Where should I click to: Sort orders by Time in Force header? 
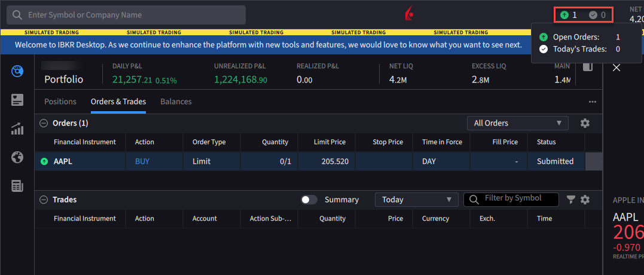coord(442,142)
